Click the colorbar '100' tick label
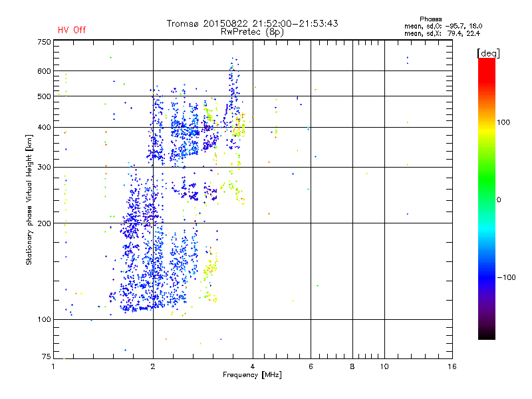532x399 pixels. click(503, 122)
